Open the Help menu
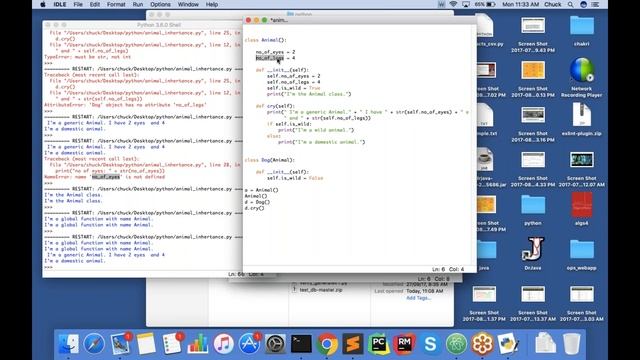640x360 pixels. point(211,4)
